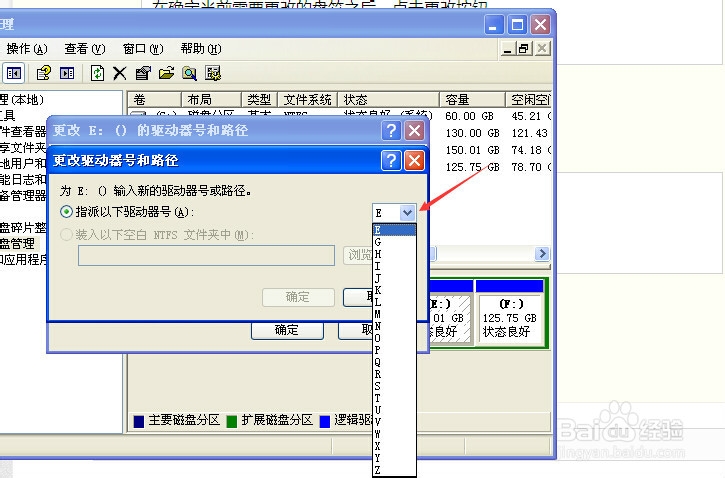Click the black X delete toolbar icon
725x478 pixels.
click(x=120, y=73)
